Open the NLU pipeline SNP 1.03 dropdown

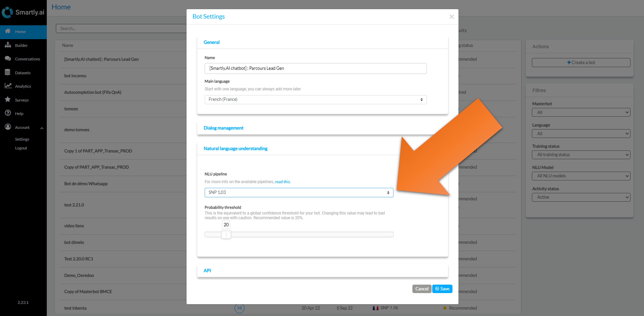(299, 192)
